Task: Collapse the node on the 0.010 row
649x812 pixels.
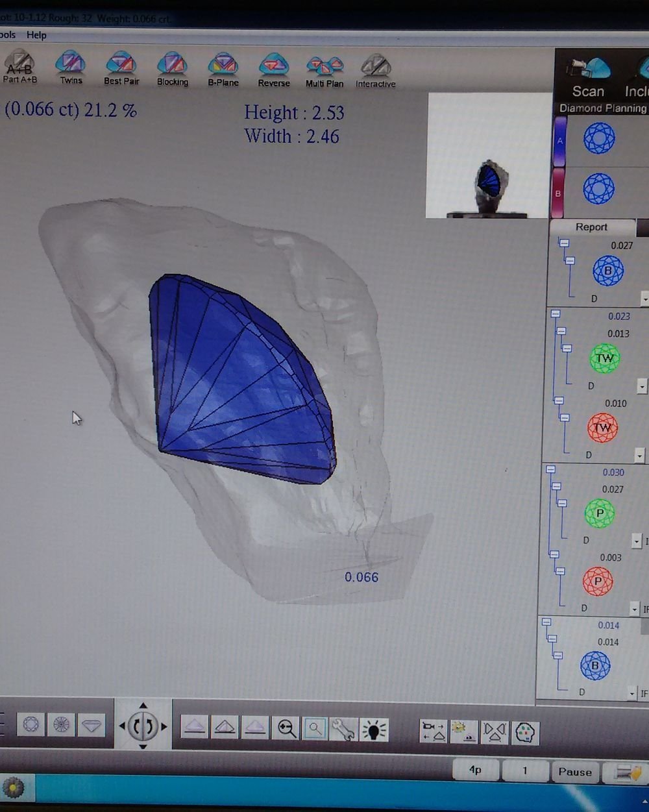Action: 559,401
